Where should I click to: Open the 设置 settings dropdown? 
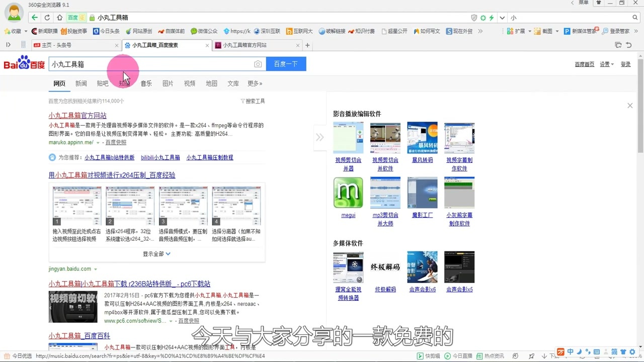point(606,64)
